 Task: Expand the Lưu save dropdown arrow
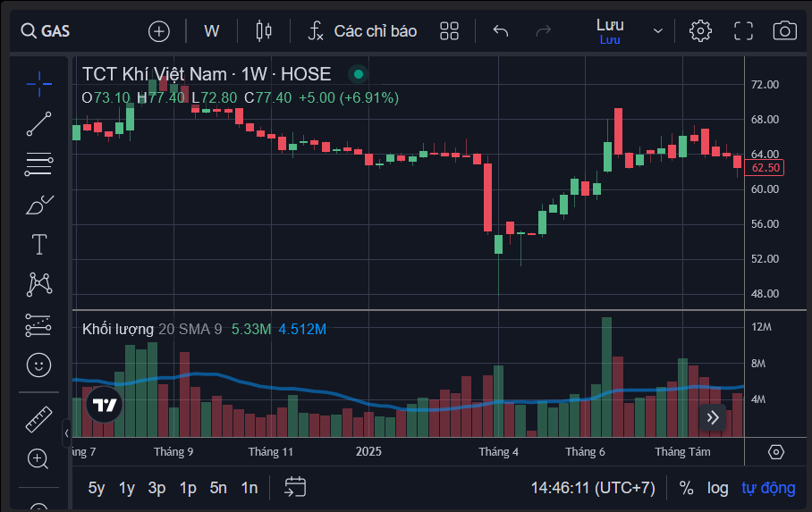pos(658,31)
